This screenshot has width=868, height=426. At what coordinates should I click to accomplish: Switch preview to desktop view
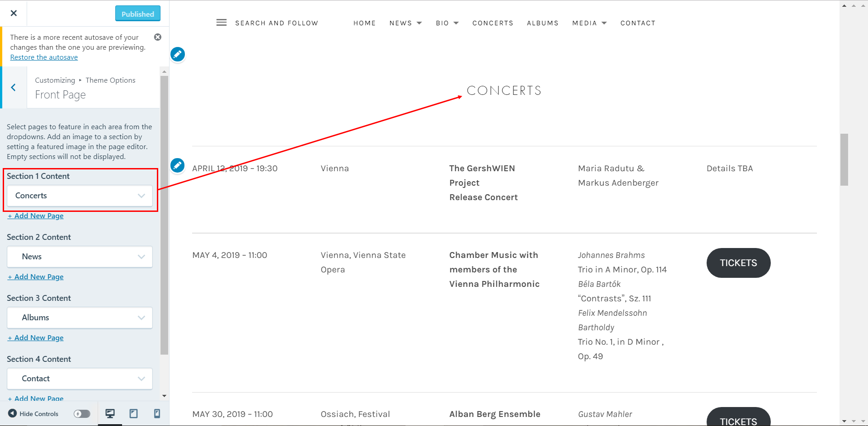tap(110, 413)
